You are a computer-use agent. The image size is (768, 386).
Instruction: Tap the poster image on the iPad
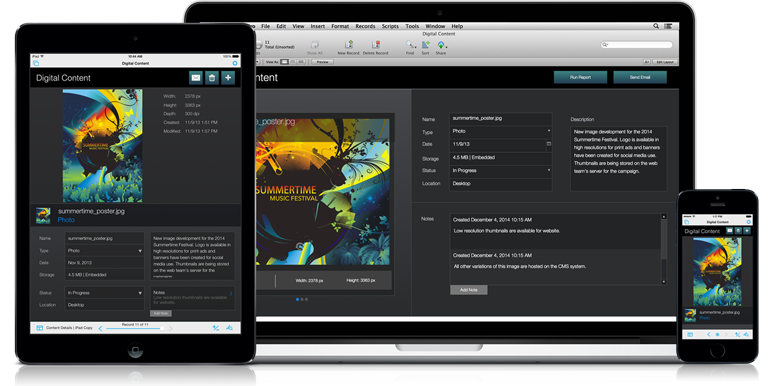103,145
